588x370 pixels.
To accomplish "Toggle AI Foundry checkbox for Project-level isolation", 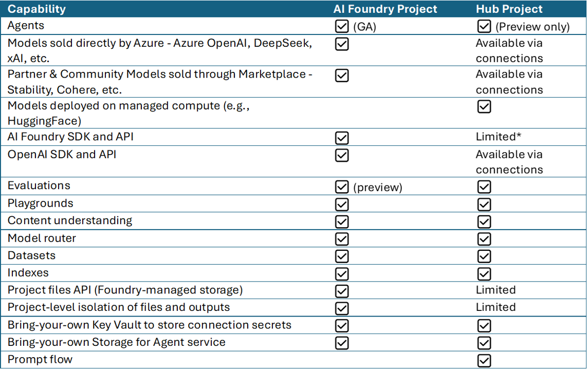I will pyautogui.click(x=342, y=308).
